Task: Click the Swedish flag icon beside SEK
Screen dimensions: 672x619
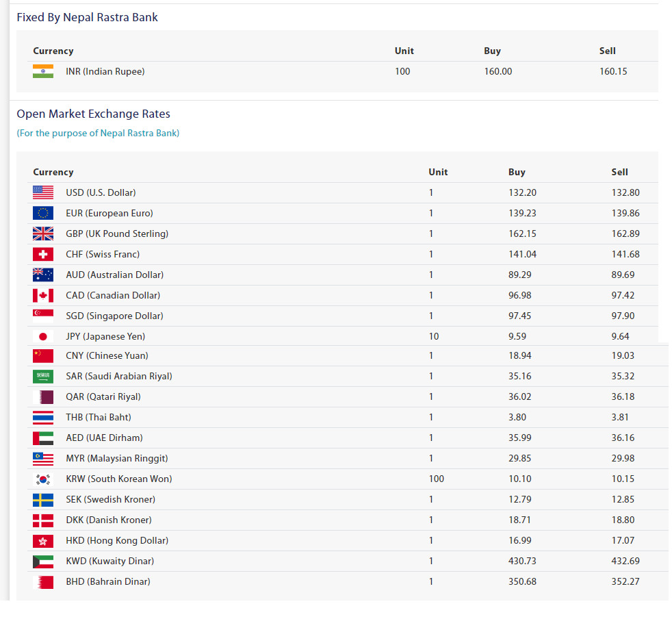Action: (x=43, y=500)
